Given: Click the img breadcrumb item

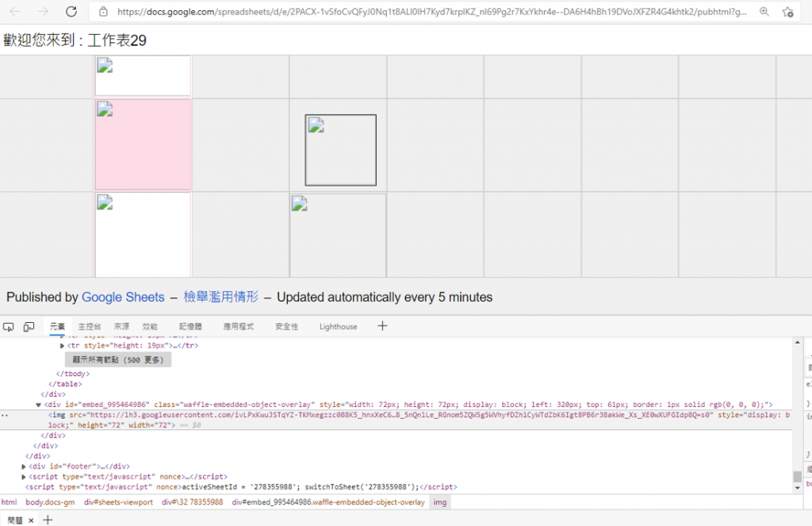Looking at the screenshot, I should [439, 502].
